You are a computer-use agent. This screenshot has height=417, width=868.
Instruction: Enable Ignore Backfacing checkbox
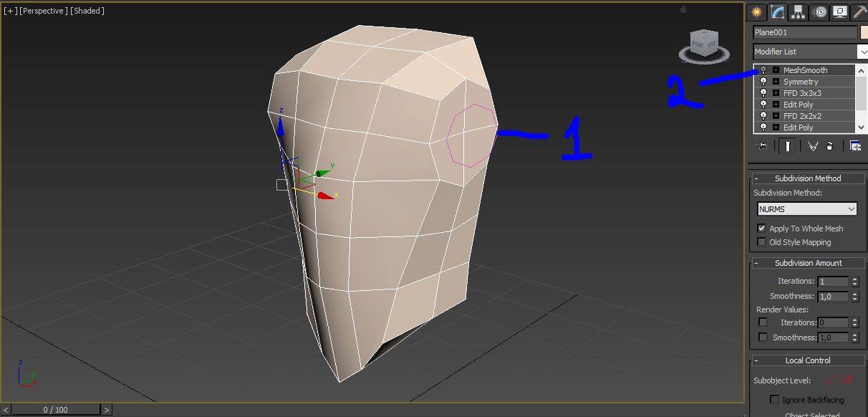click(774, 400)
